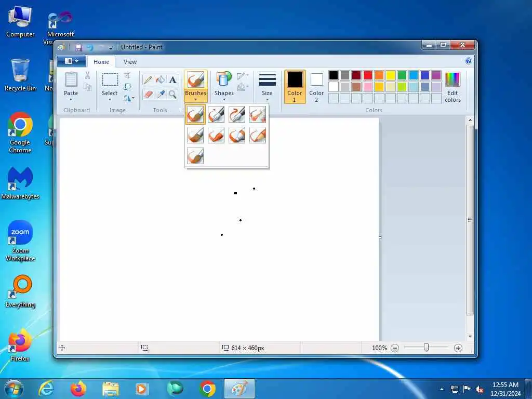Select the Eraser tool

pos(148,95)
